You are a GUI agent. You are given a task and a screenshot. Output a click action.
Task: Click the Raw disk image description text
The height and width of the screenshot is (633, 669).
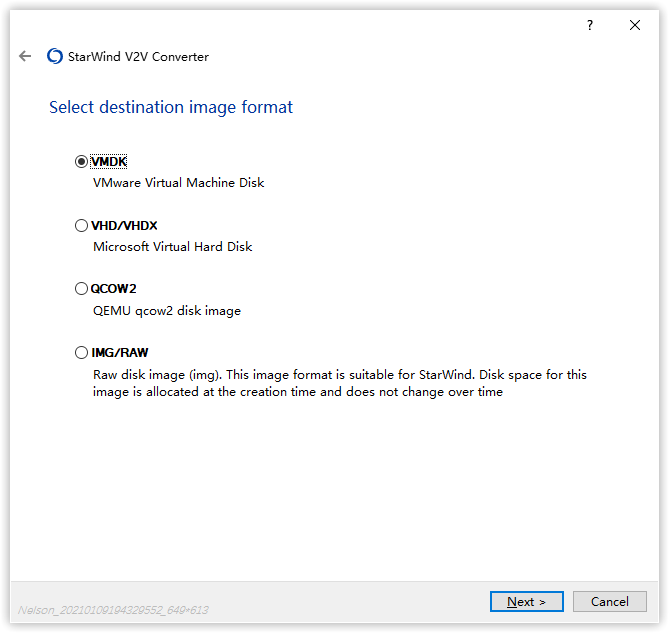pos(339,383)
